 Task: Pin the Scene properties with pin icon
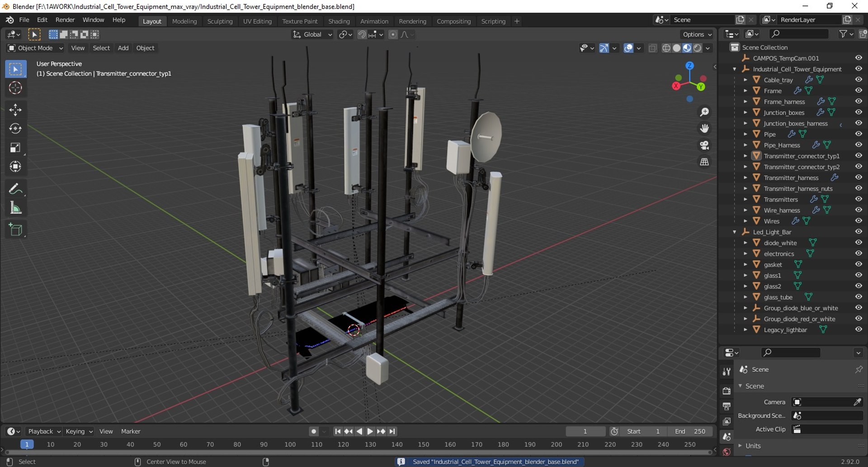[859, 369]
